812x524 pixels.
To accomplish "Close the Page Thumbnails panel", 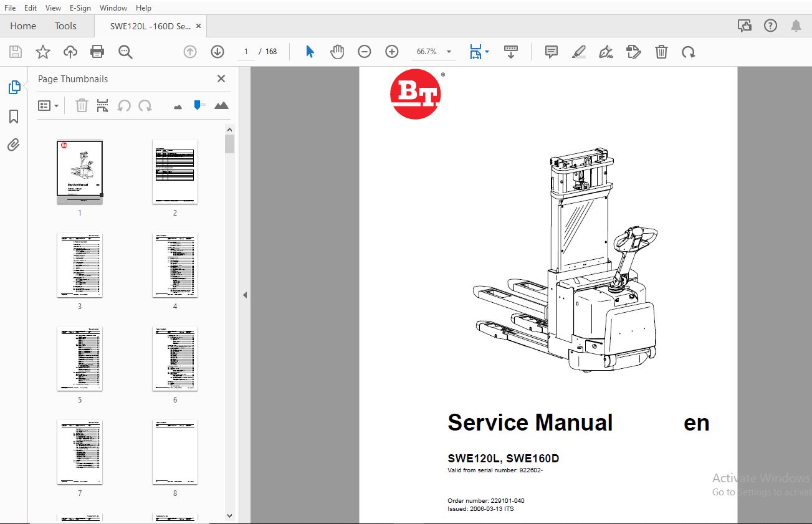I will point(221,79).
